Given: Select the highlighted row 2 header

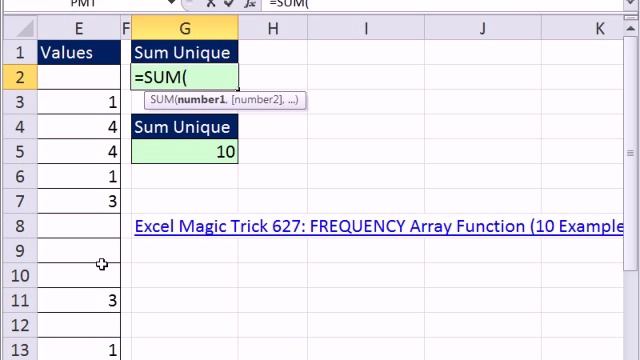Looking at the screenshot, I should [20, 77].
